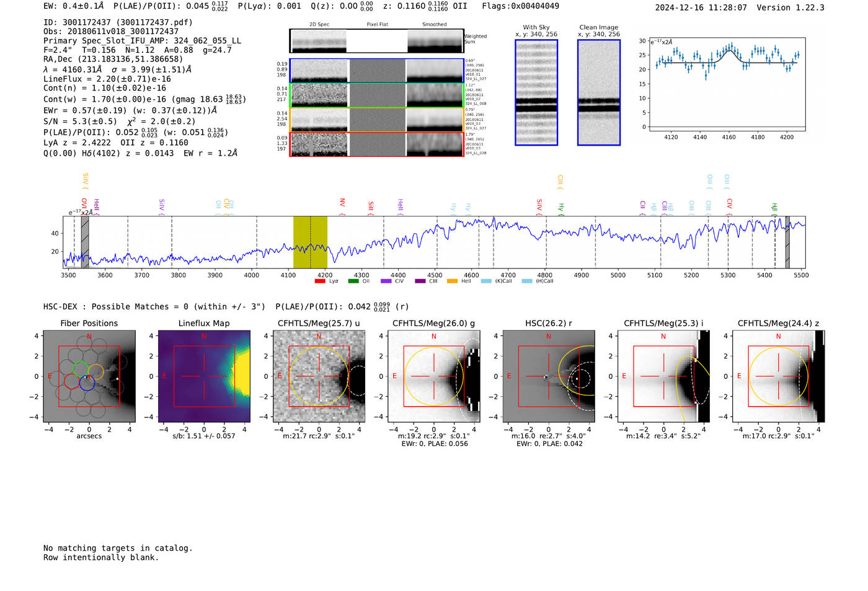Click the blue fiber circle in Fiber Positions

87,383
